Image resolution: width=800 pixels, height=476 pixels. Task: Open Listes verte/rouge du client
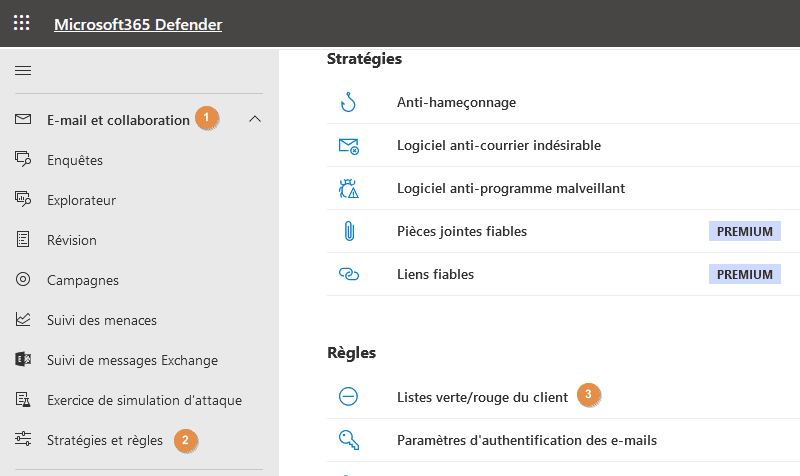click(x=482, y=397)
